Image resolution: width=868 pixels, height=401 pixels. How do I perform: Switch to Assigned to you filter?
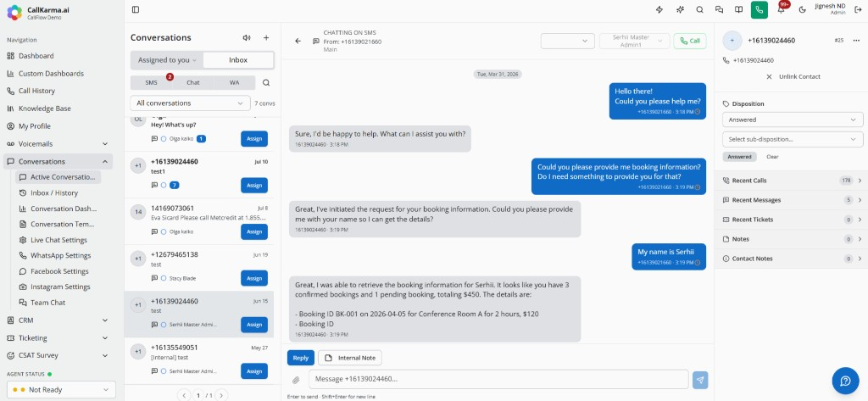167,60
